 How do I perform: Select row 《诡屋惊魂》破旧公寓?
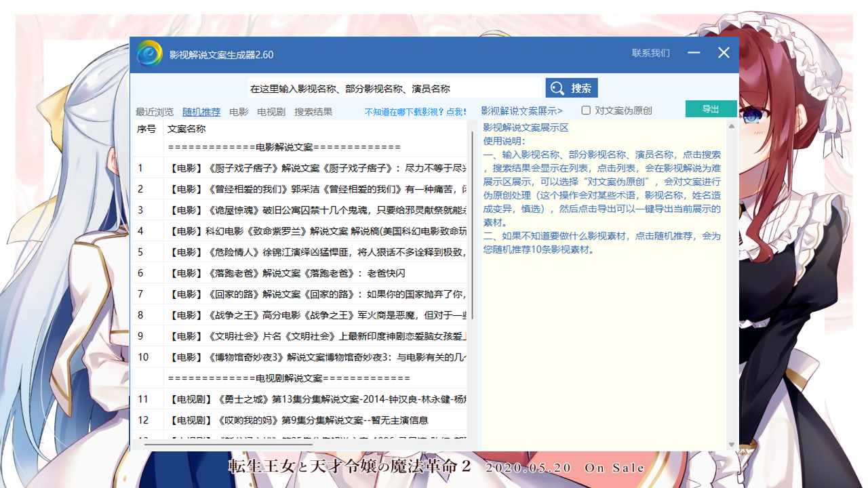click(x=299, y=210)
